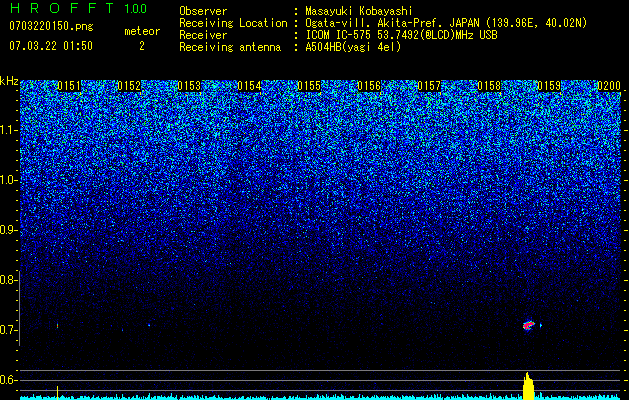Click the meteor count 2

pos(142,46)
